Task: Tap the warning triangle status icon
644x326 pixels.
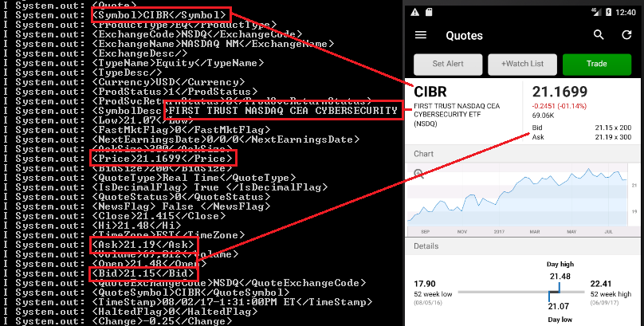Action: (x=414, y=12)
